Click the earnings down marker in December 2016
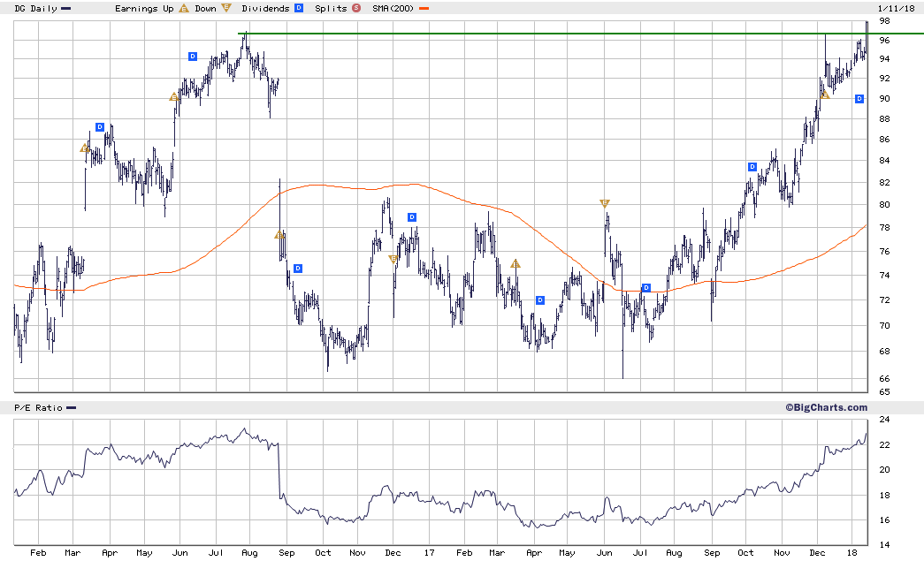Viewport: 924px width, 561px height. [x=393, y=259]
